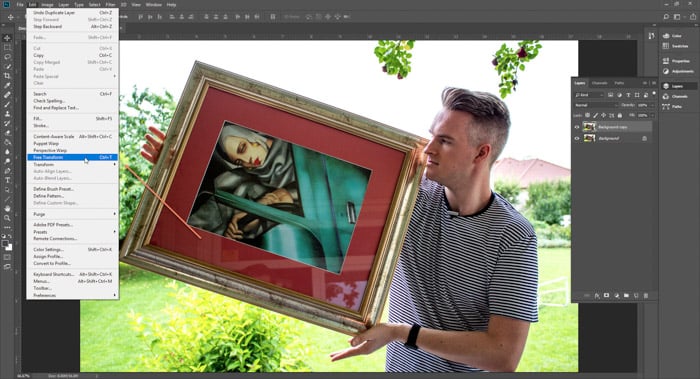Toggle lock all for layer
This screenshot has width=700, height=379.
[620, 115]
